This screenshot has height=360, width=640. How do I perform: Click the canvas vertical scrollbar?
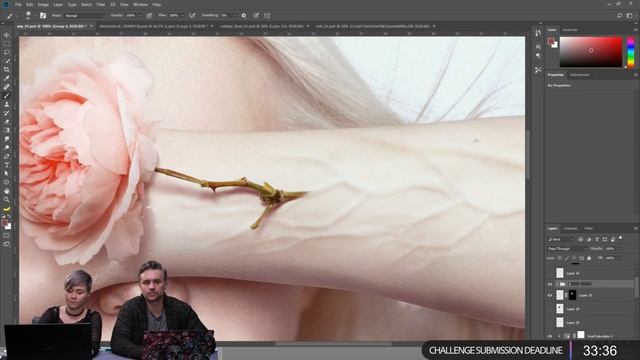(x=528, y=155)
